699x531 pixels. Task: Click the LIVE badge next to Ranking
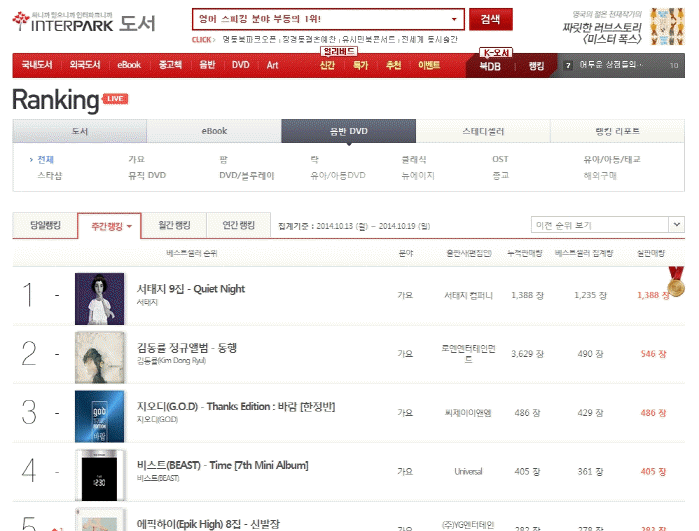[115, 99]
